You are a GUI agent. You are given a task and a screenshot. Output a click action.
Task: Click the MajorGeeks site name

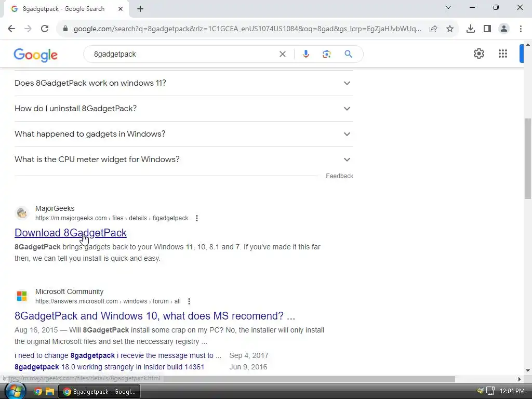[x=55, y=208]
